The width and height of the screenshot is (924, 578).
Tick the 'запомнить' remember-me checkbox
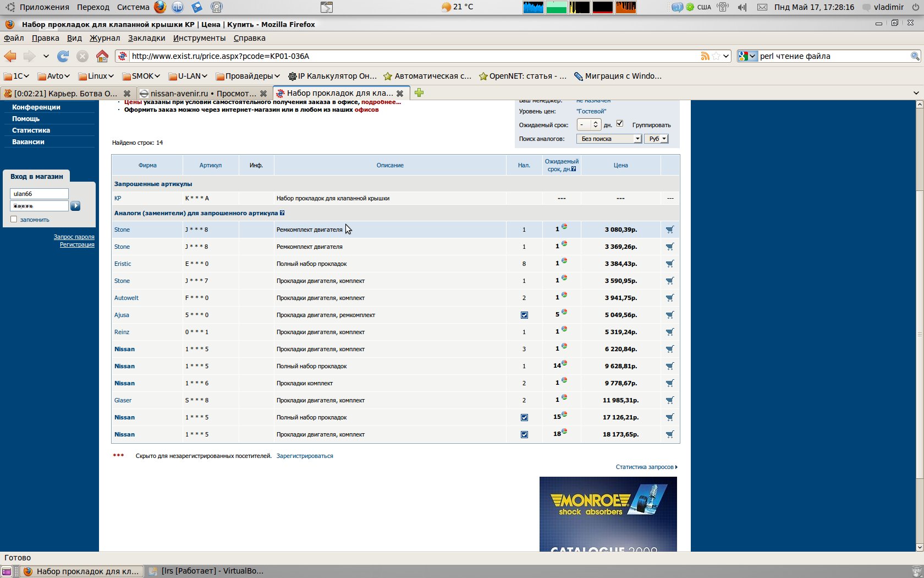pyautogui.click(x=14, y=219)
